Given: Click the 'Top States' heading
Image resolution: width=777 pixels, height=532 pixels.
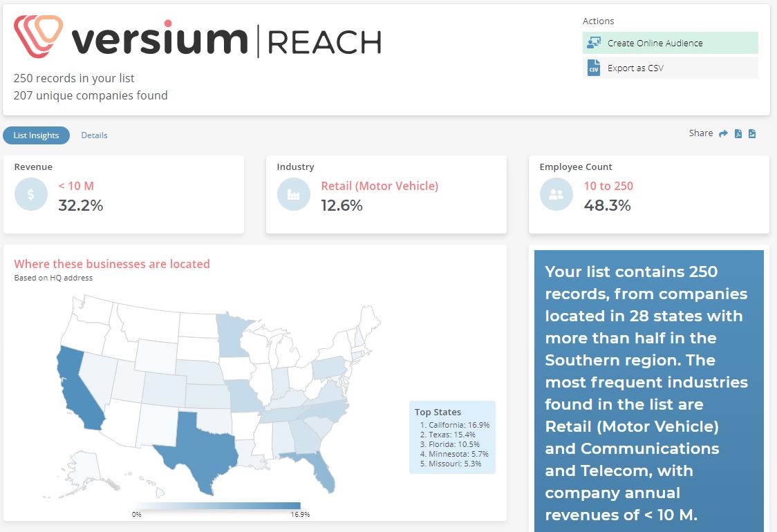Looking at the screenshot, I should tap(438, 412).
